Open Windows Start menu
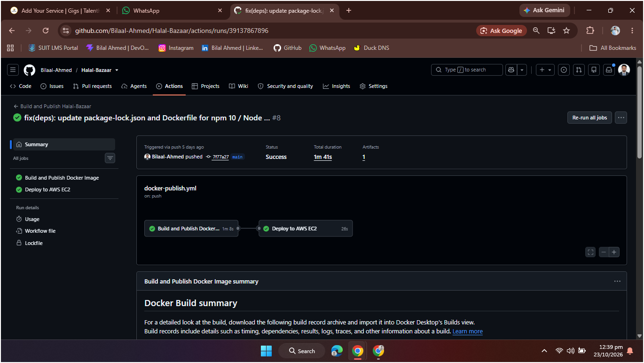 [x=266, y=351]
